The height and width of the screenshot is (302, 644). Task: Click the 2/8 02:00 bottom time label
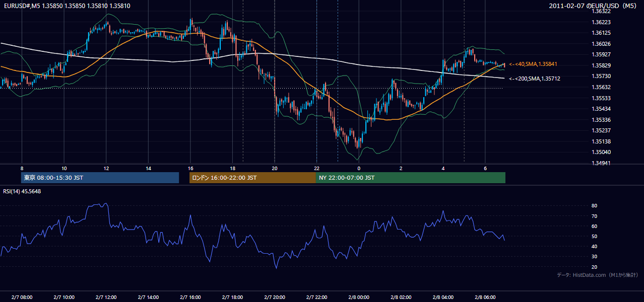tap(401, 297)
